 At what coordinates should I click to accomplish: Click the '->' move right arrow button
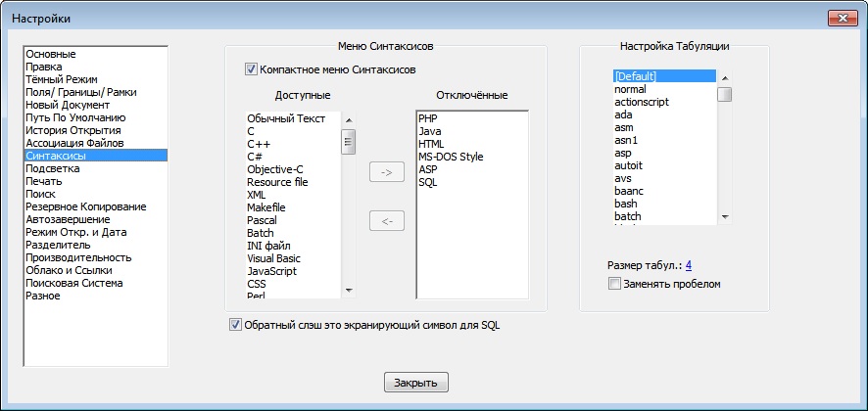pos(386,173)
